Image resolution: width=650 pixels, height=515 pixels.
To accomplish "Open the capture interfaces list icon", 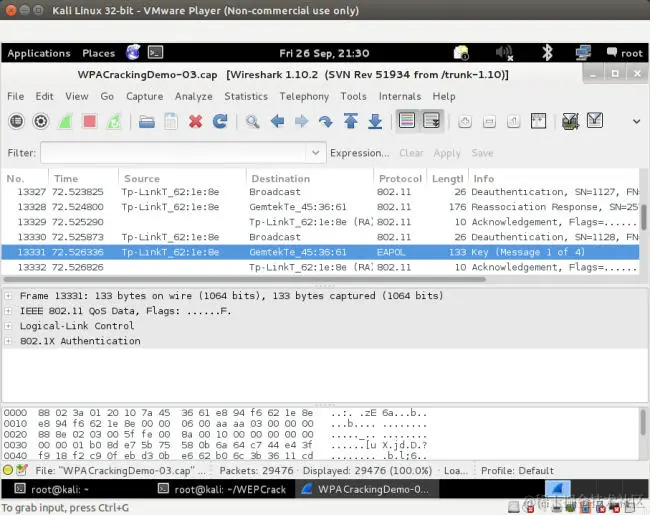I will coord(17,121).
